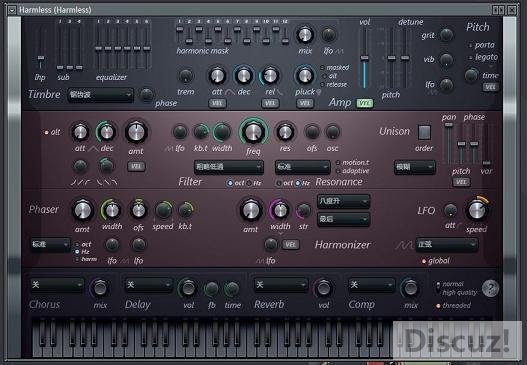This screenshot has width=527, height=365.
Task: Click the Reverb vol knob
Action: tap(323, 288)
